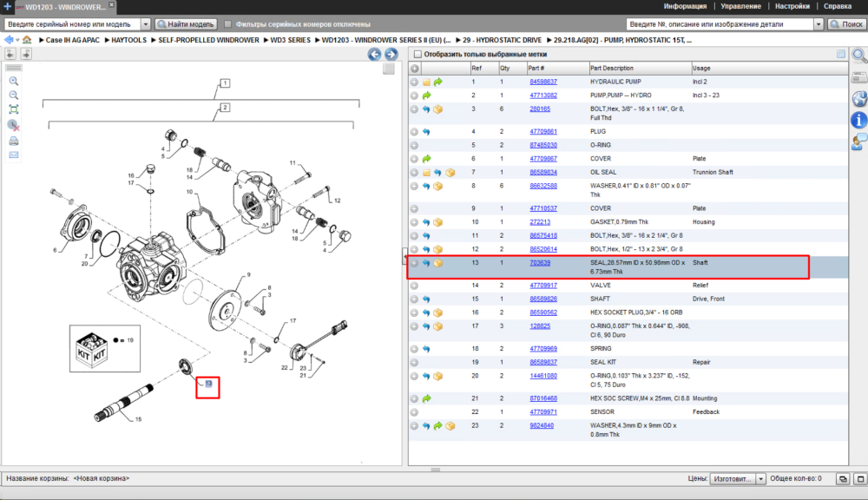This screenshot has height=500, width=868.
Task: Print the parts diagram
Action: [14, 141]
